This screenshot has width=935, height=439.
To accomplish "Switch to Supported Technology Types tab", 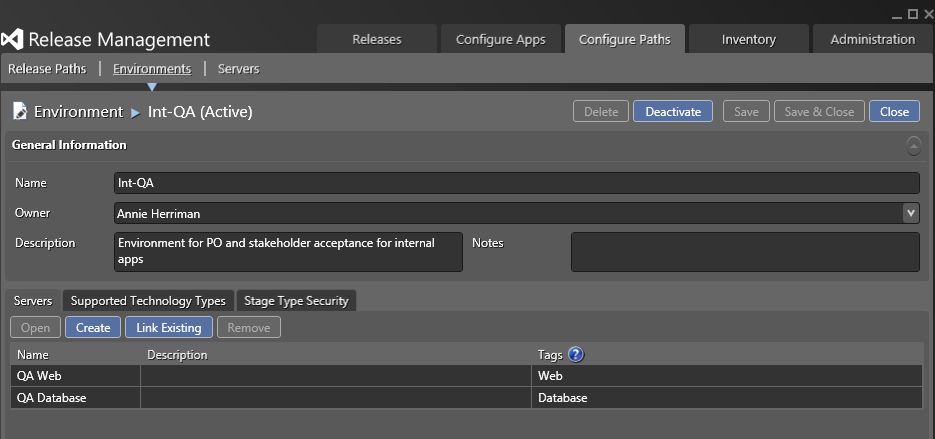I will 149,300.
